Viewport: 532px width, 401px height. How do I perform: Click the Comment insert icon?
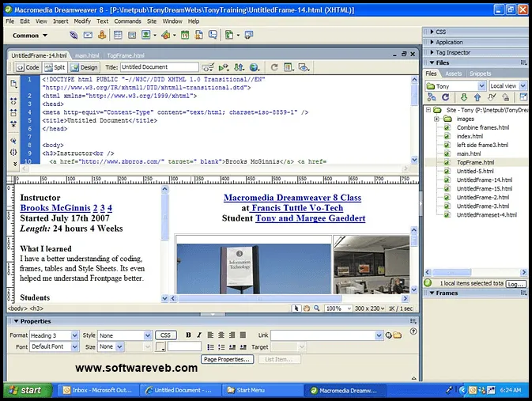(213, 35)
